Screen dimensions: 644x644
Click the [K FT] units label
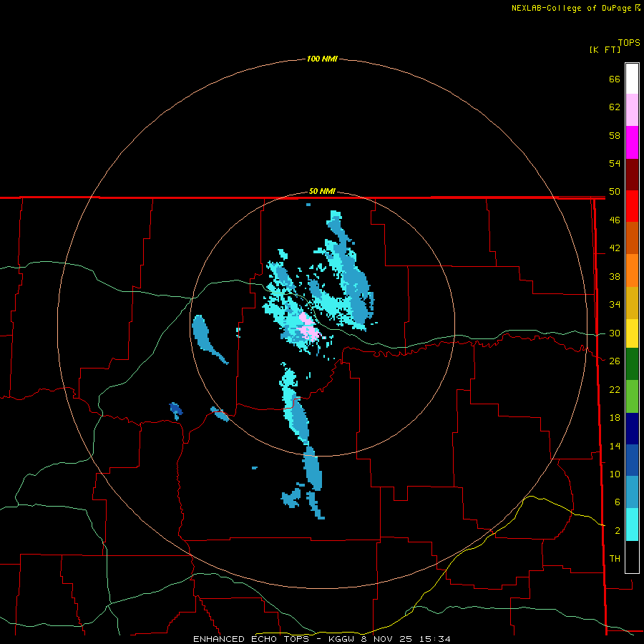pos(605,49)
